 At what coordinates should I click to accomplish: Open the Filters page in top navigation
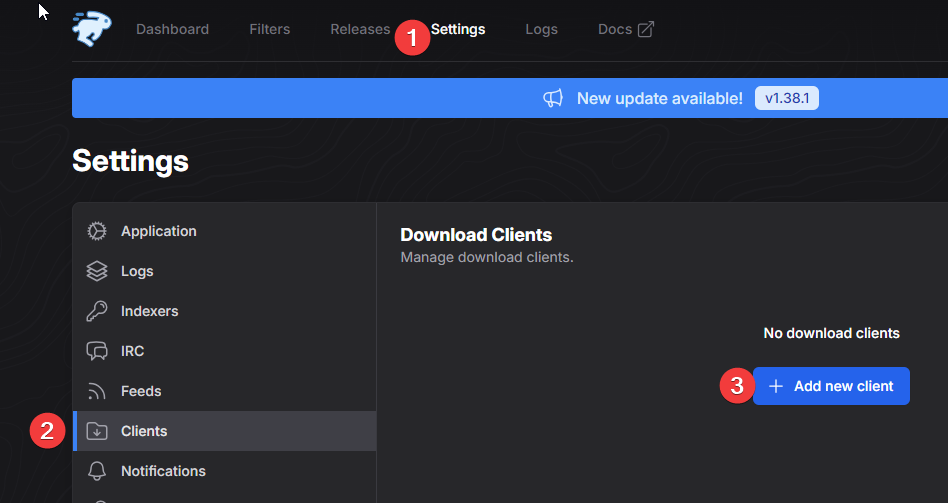(269, 29)
